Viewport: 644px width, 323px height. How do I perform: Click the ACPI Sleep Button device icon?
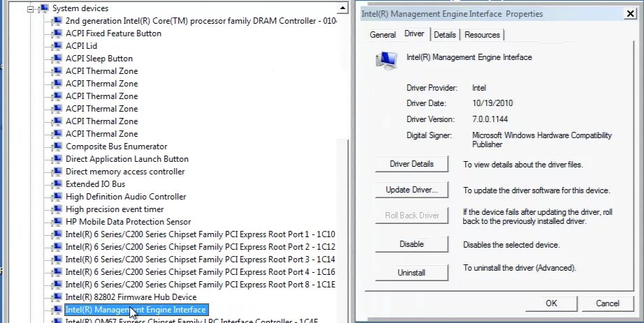[57, 59]
